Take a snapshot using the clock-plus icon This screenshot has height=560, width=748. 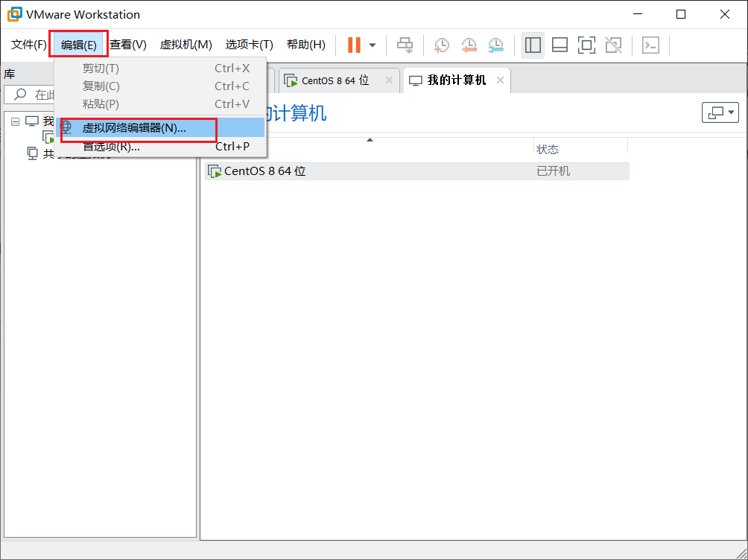442,45
